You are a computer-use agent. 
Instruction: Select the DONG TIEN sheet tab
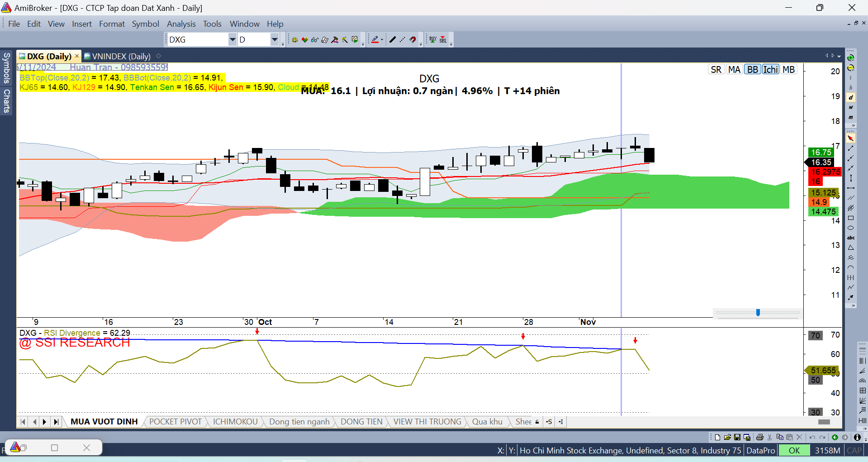pos(361,422)
